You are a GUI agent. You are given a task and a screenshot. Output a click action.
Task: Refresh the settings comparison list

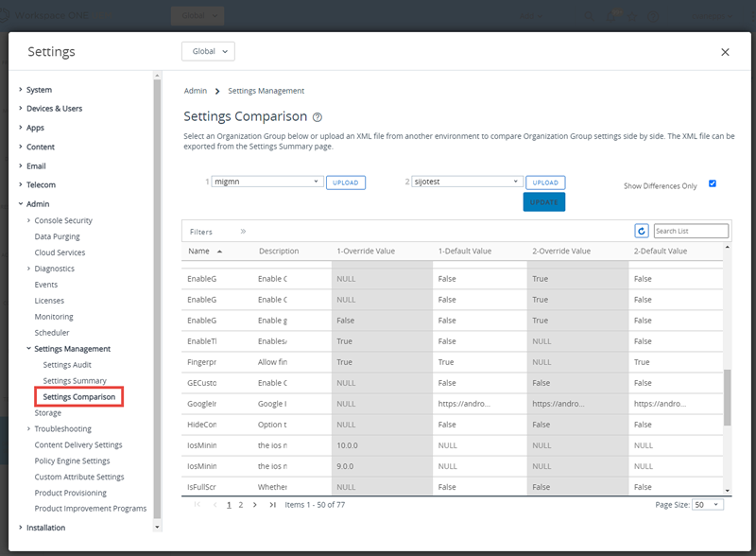click(x=642, y=231)
